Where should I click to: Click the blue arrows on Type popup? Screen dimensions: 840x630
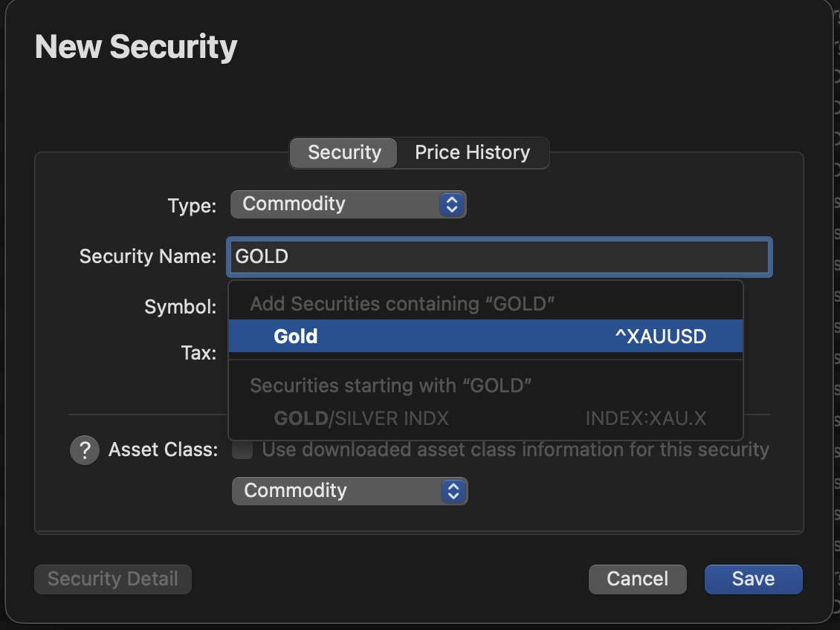click(451, 204)
